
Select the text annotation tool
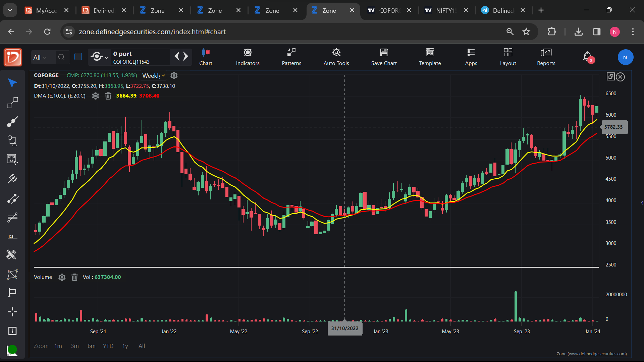tap(12, 159)
